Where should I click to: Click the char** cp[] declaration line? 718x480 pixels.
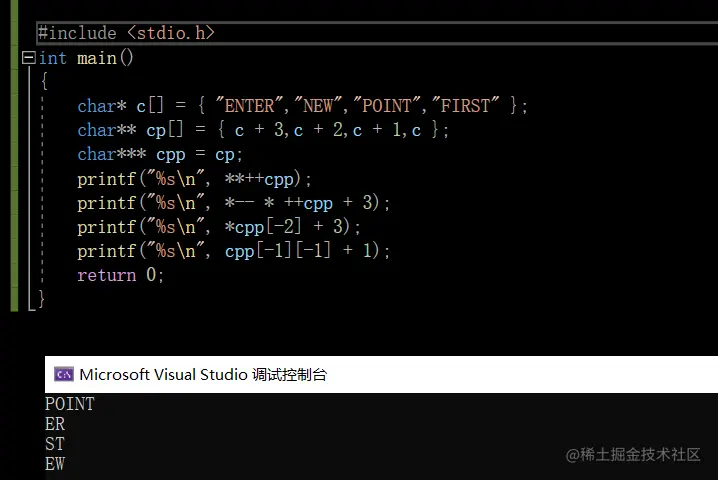coord(263,130)
